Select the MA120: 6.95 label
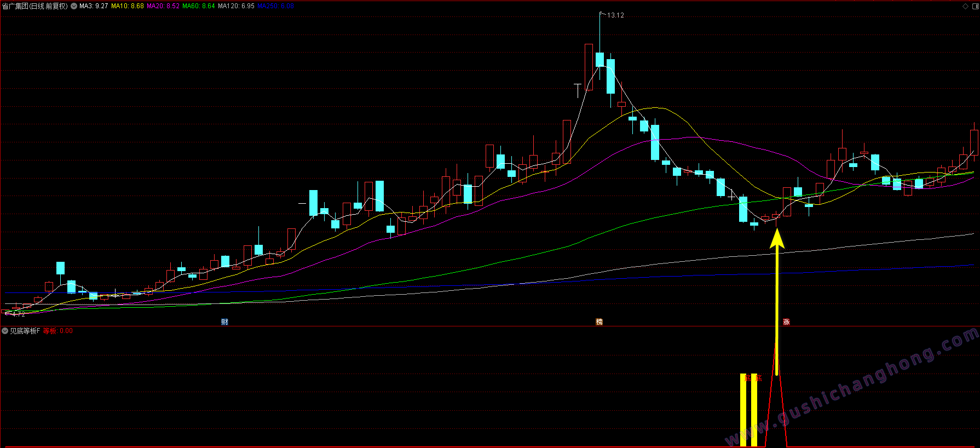The width and height of the screenshot is (980, 448). 236,6
